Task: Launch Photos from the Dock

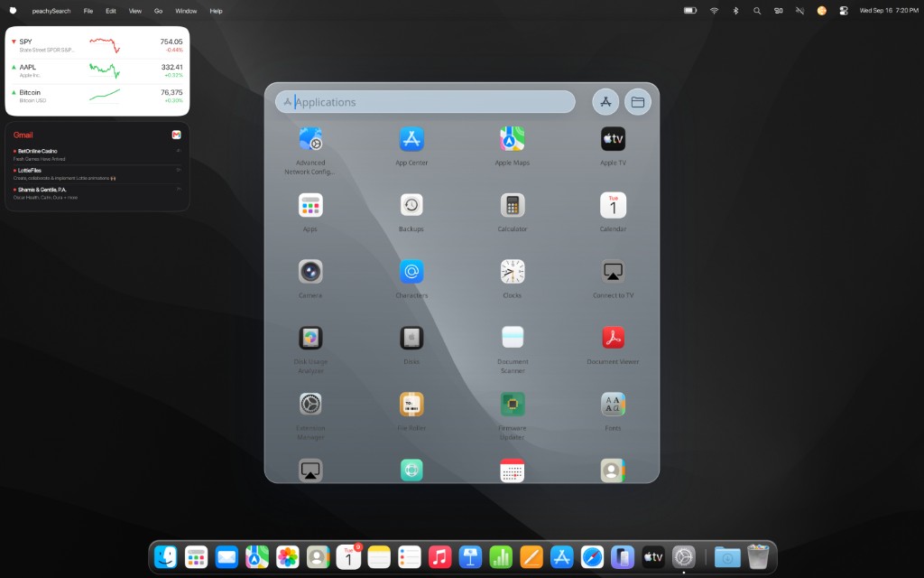Action: 288,556
